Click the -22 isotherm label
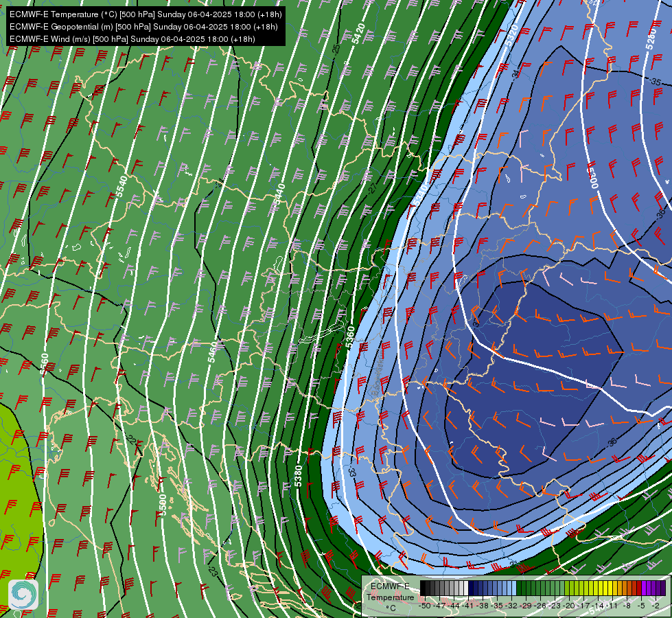This screenshot has width=672, height=618. (132, 440)
